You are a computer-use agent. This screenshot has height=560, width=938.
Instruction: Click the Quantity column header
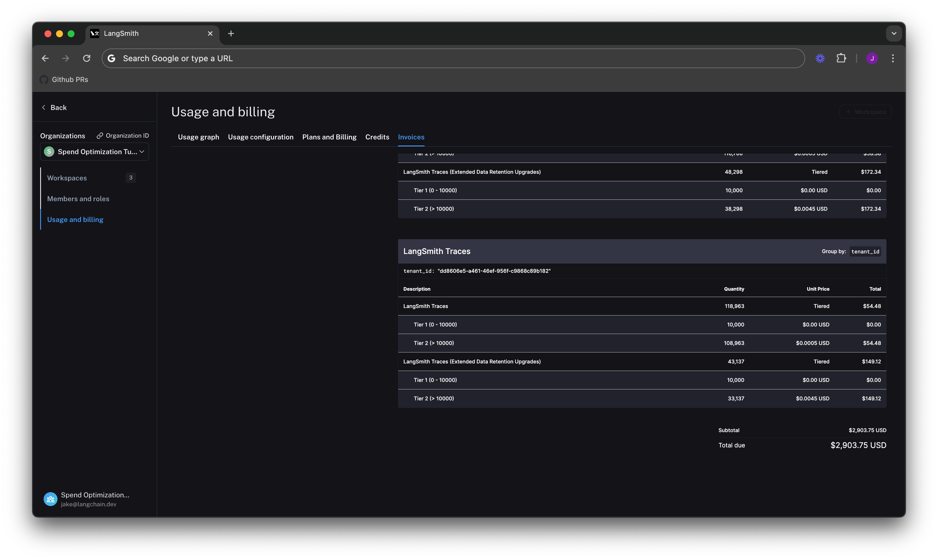(x=734, y=289)
